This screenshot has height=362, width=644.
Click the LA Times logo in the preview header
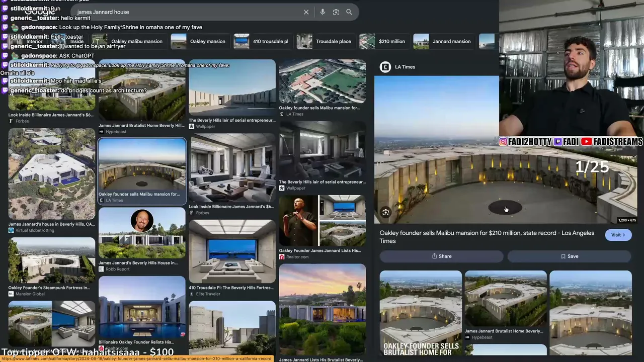tap(385, 67)
